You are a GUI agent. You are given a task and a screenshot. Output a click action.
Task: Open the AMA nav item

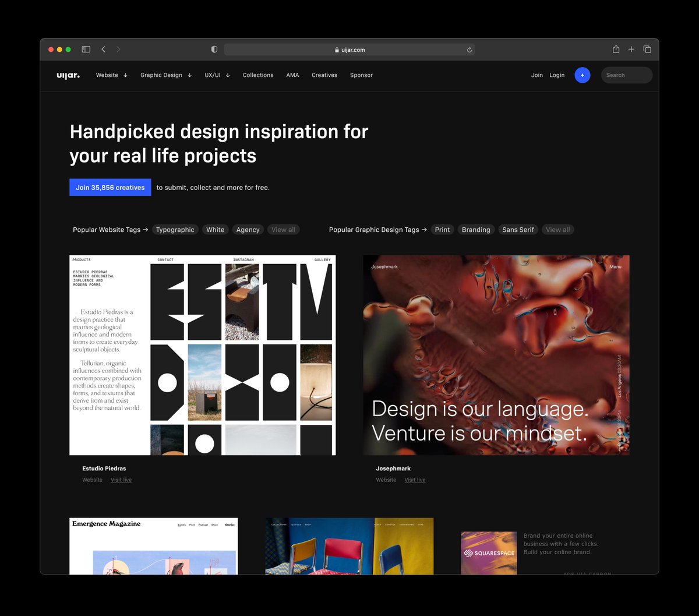292,75
